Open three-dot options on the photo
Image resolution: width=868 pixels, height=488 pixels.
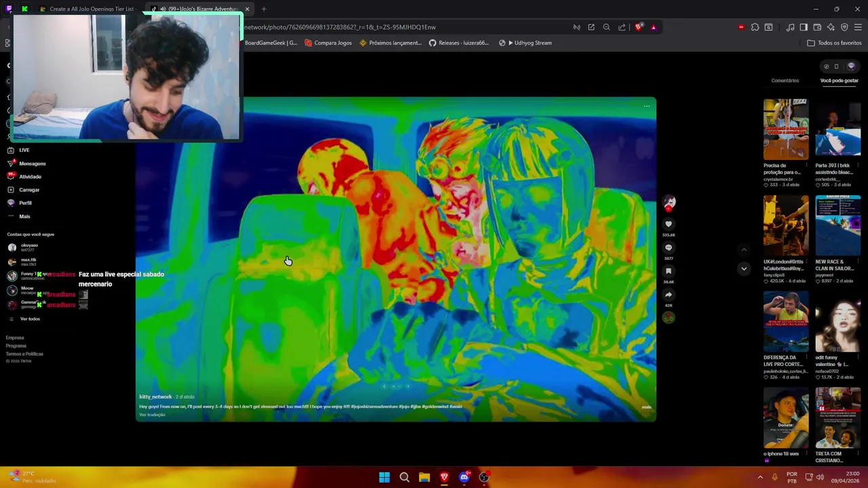(x=646, y=106)
